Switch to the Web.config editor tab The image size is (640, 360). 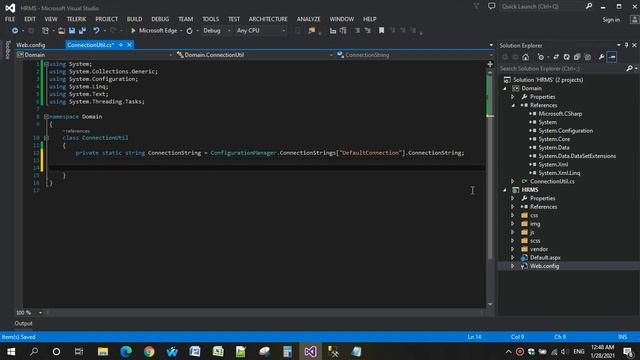click(31, 45)
